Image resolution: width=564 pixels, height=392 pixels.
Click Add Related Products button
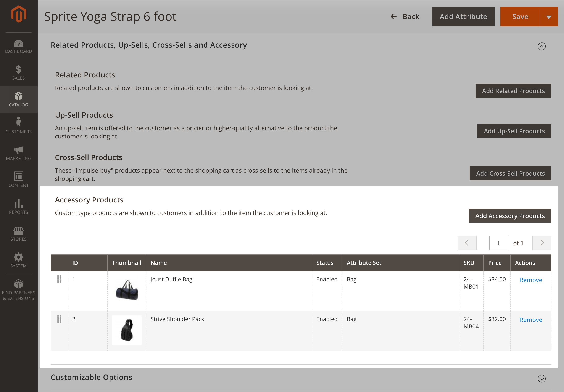pyautogui.click(x=513, y=90)
